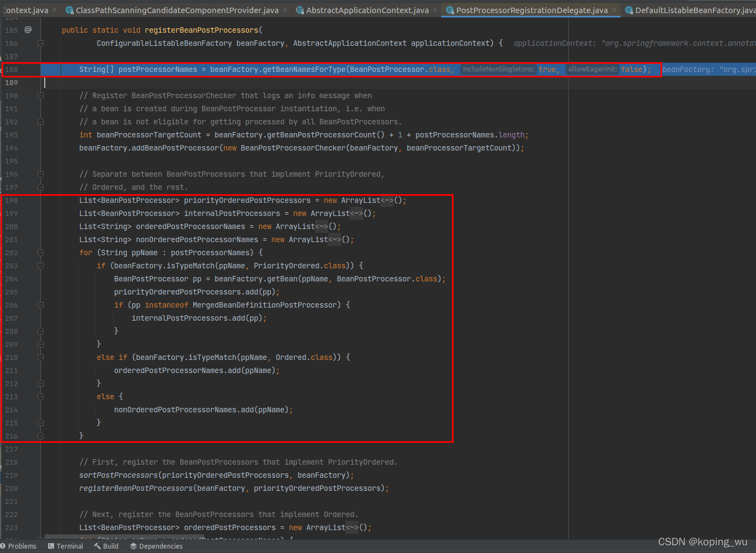Click BeanPostProcessorChecker on line 194
The image size is (756, 553).
click(x=293, y=148)
